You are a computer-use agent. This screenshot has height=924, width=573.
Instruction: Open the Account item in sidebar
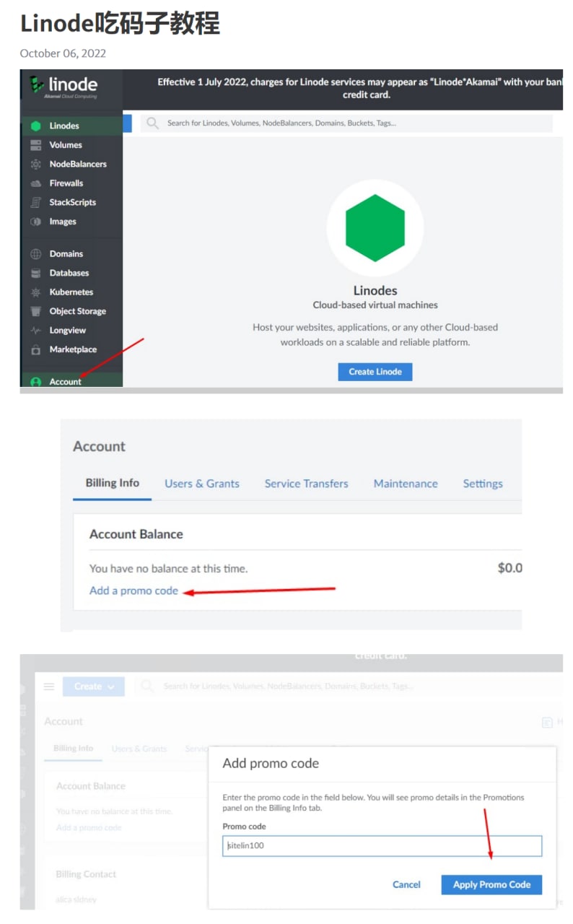[65, 381]
